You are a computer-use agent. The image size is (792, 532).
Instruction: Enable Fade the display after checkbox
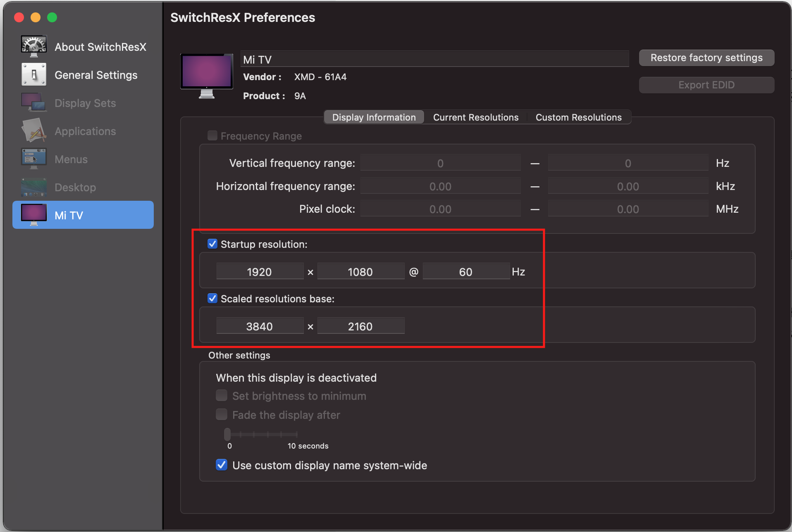pos(222,414)
